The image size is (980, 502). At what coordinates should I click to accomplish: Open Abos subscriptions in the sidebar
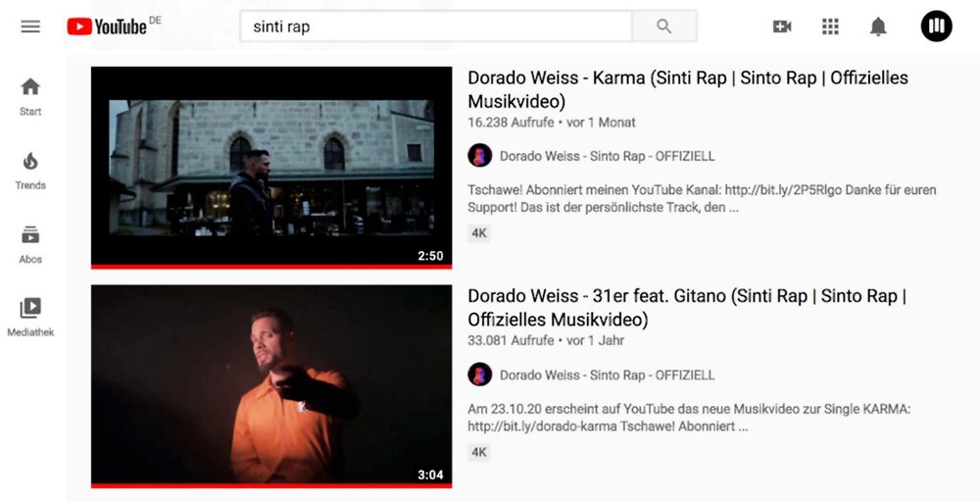pyautogui.click(x=30, y=244)
